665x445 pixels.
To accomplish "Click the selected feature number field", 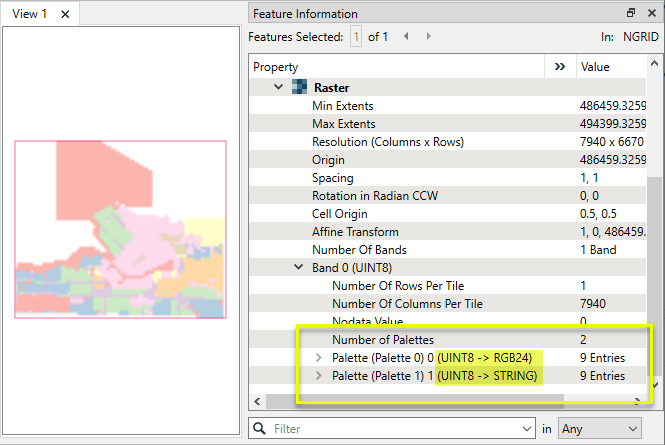I will click(355, 36).
